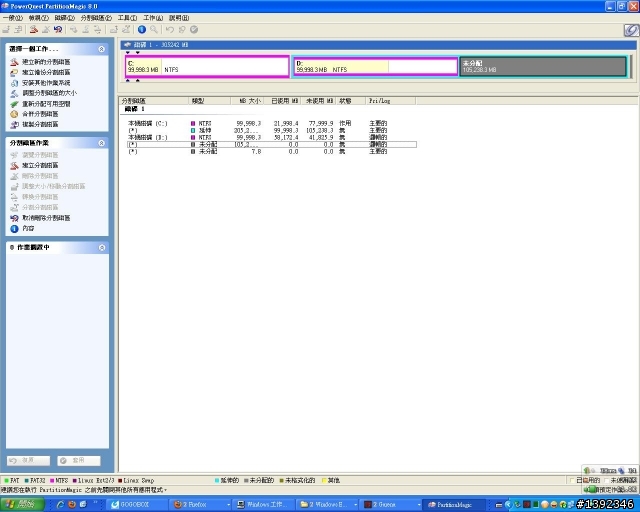The width and height of the screenshot is (640, 512).
Task: Collapse the 作業擱置中 panel
Action: click(102, 247)
